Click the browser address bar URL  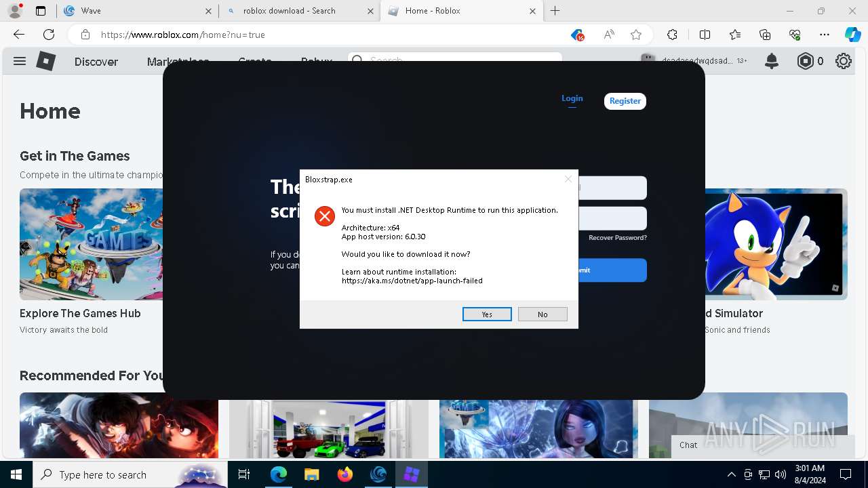(x=183, y=35)
